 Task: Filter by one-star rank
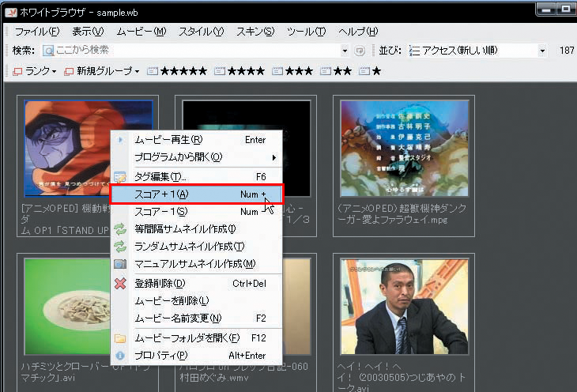click(370, 71)
